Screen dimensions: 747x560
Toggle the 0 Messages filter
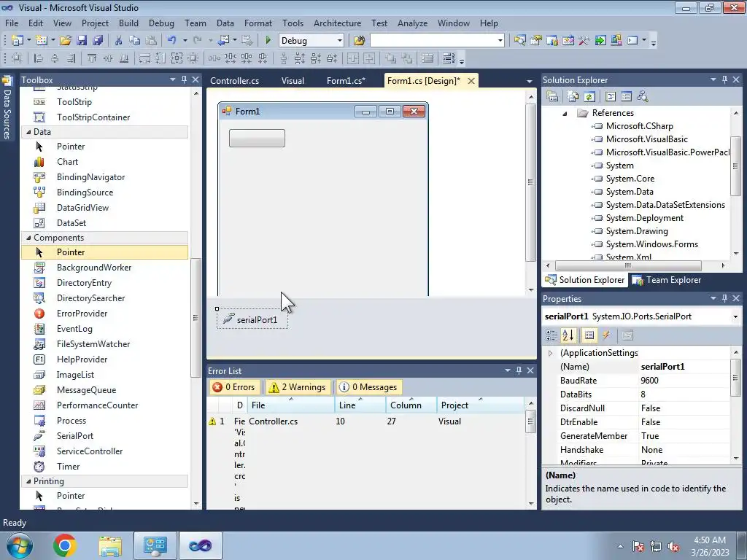(368, 387)
